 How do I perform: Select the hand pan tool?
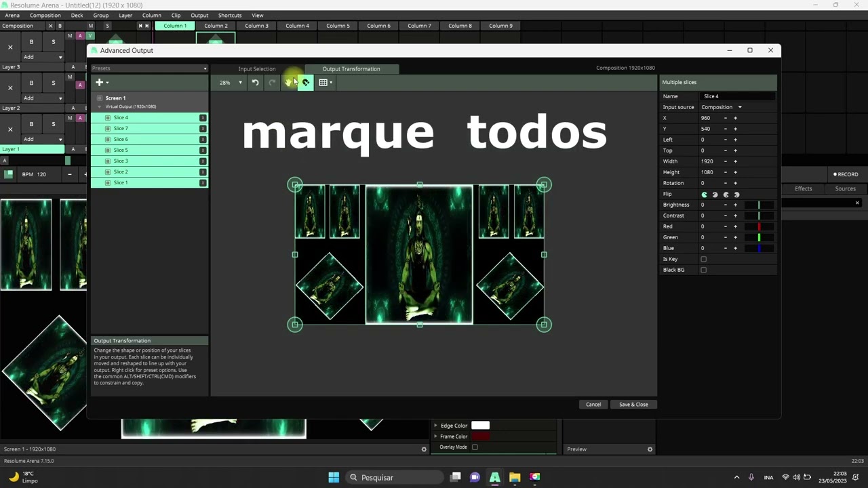pos(289,83)
